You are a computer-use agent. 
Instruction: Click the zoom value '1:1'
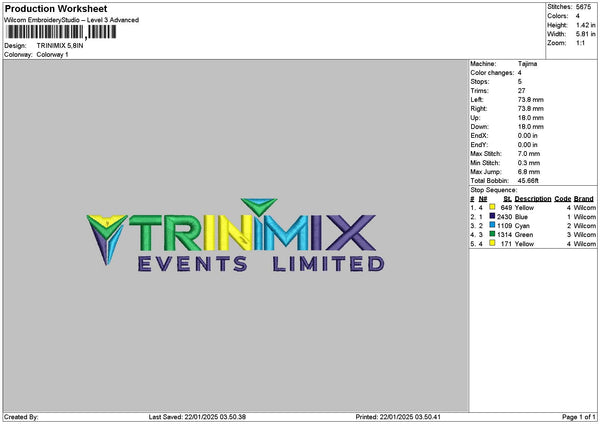[x=580, y=43]
